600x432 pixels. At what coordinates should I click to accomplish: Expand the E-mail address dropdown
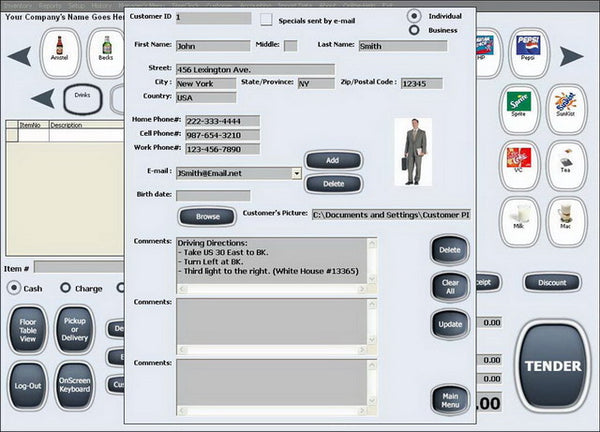(x=297, y=172)
